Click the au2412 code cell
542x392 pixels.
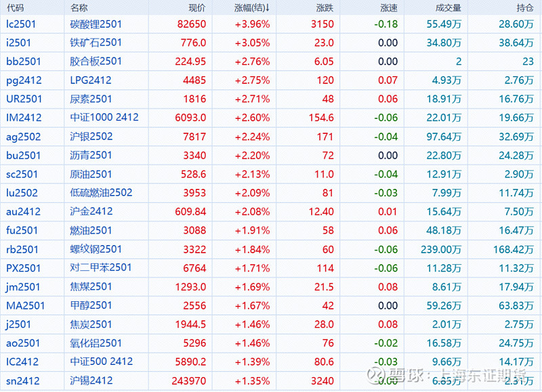point(24,212)
